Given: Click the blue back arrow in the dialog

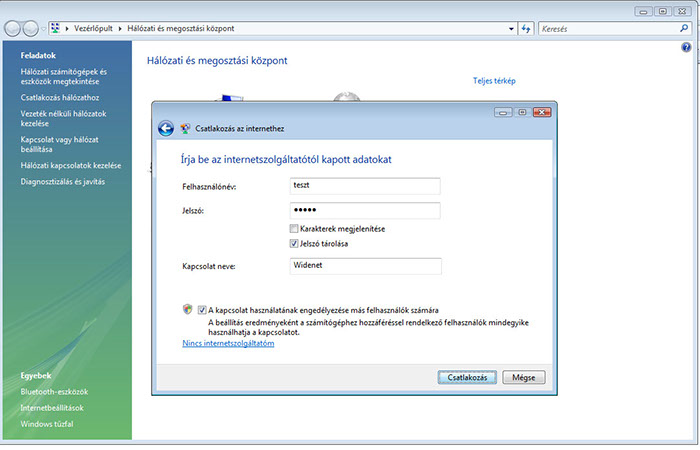Looking at the screenshot, I should [166, 129].
